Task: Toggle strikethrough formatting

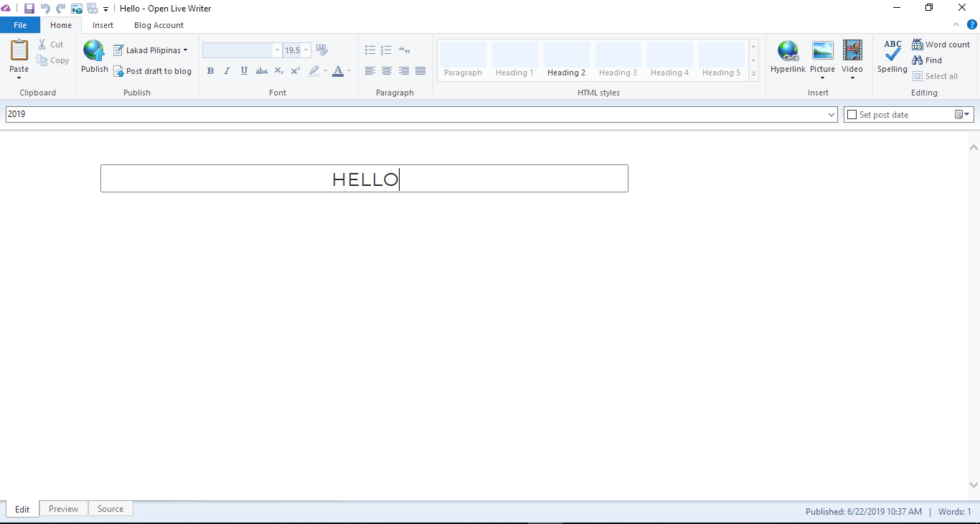Action: tap(261, 71)
